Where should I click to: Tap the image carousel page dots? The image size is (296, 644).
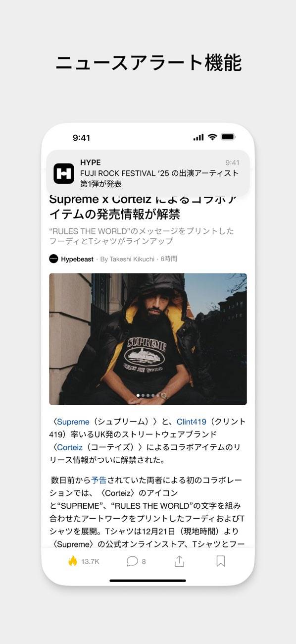coord(148,395)
